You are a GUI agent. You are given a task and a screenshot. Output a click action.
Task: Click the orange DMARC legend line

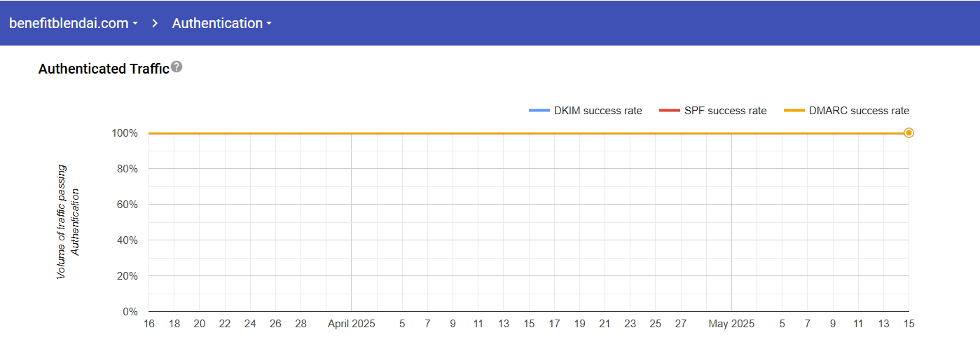794,111
